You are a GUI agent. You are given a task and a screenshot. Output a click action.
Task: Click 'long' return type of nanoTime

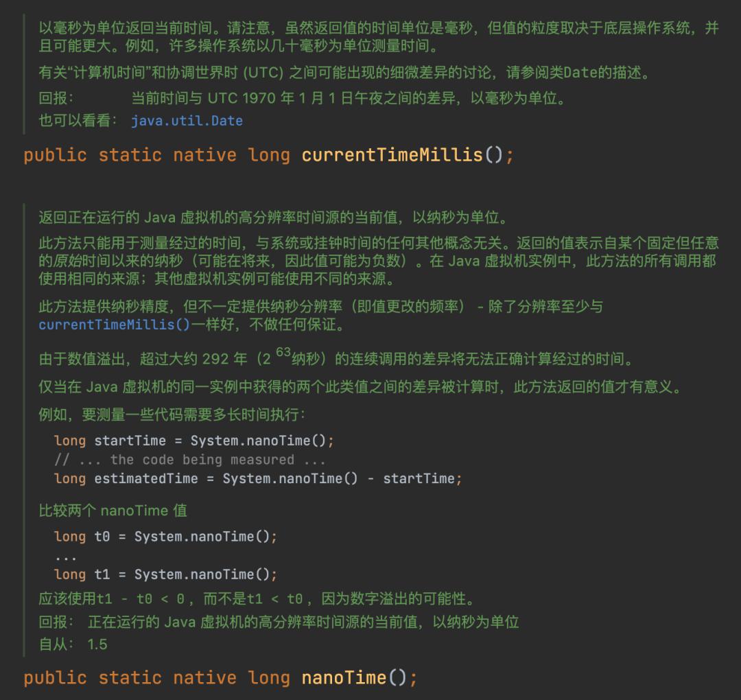[x=269, y=677]
